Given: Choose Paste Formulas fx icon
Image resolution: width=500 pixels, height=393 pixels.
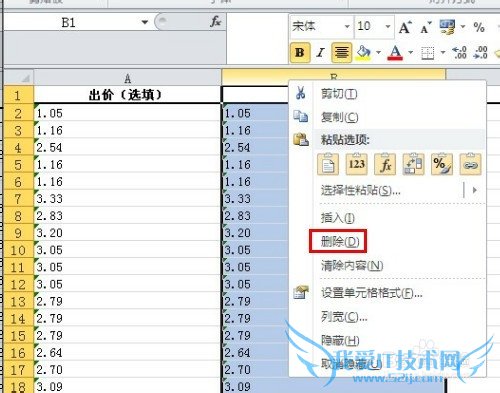Looking at the screenshot, I should click(385, 164).
